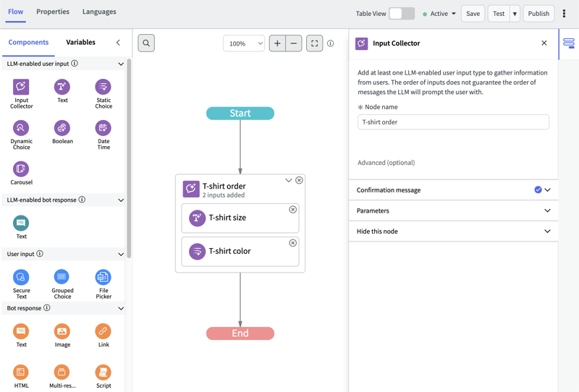
Task: Select the File Picker component icon
Action: click(103, 277)
